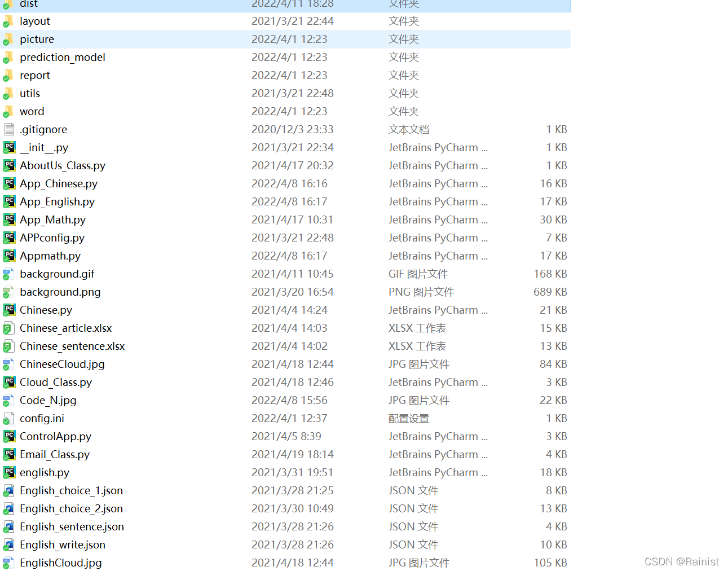Click the APPconfig.py PyCharm icon
Screen dimensions: 728x571
(8, 238)
